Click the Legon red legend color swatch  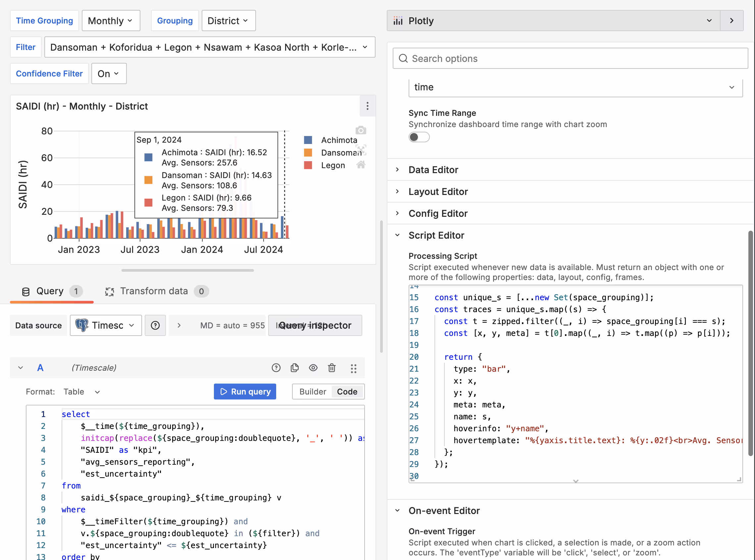308,165
